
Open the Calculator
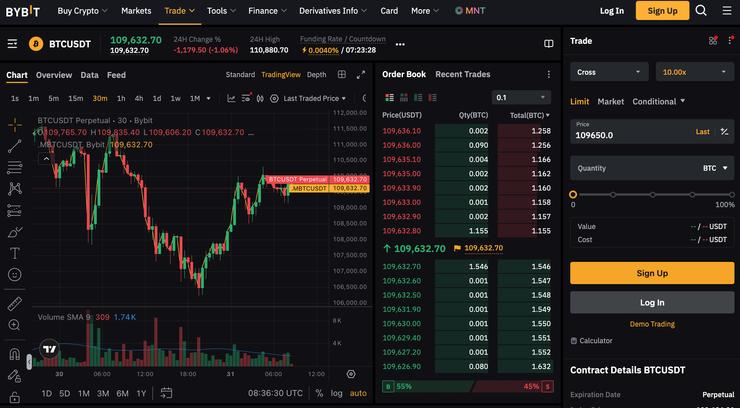tap(591, 341)
